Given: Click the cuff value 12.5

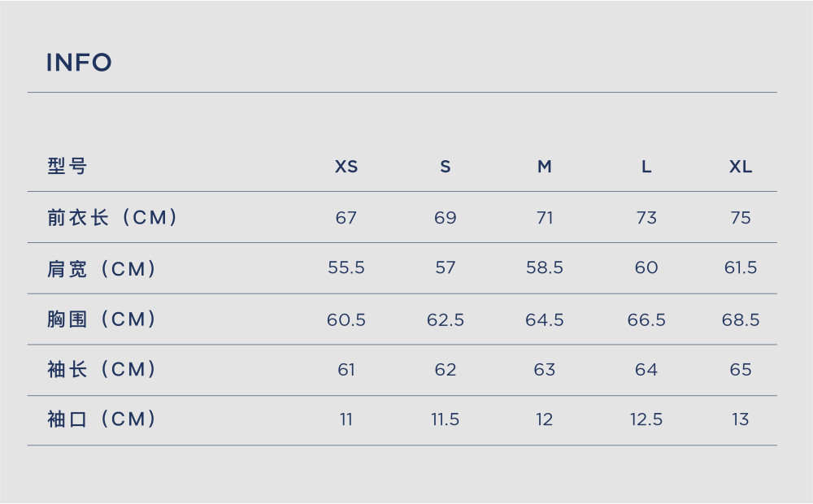Looking at the screenshot, I should coord(646,419).
